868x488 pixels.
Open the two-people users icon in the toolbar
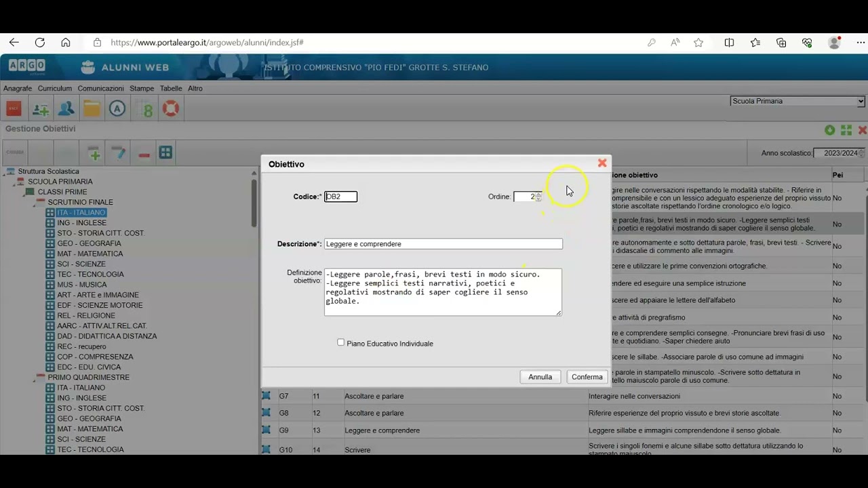pos(66,108)
